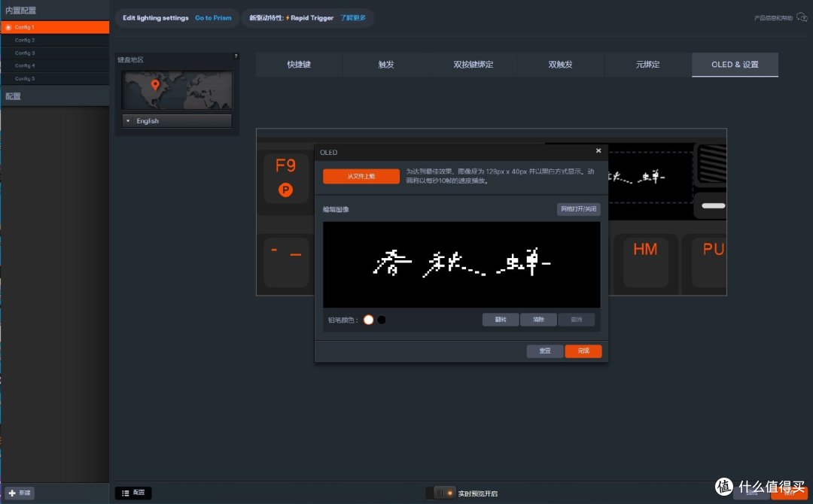The image size is (813, 504).
Task: Switch to the 双按键绑定 tab
Action: (473, 65)
